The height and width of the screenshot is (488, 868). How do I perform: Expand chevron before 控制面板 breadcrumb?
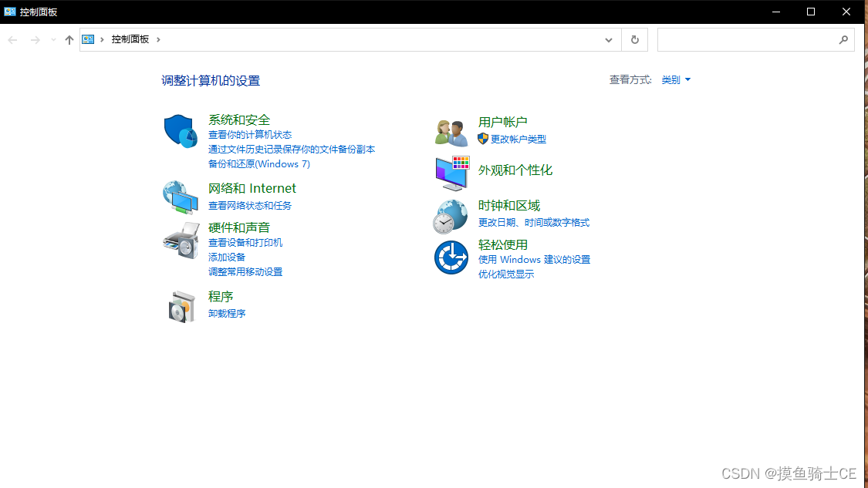[102, 39]
